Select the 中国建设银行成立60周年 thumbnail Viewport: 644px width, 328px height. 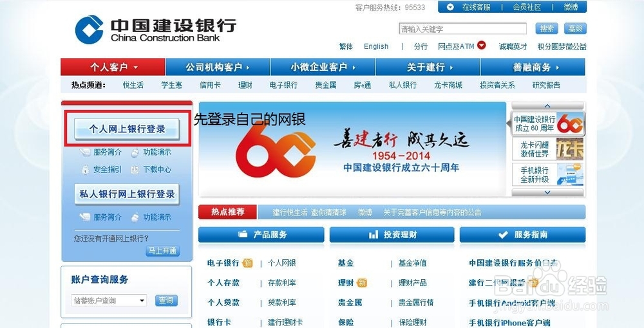tap(548, 123)
